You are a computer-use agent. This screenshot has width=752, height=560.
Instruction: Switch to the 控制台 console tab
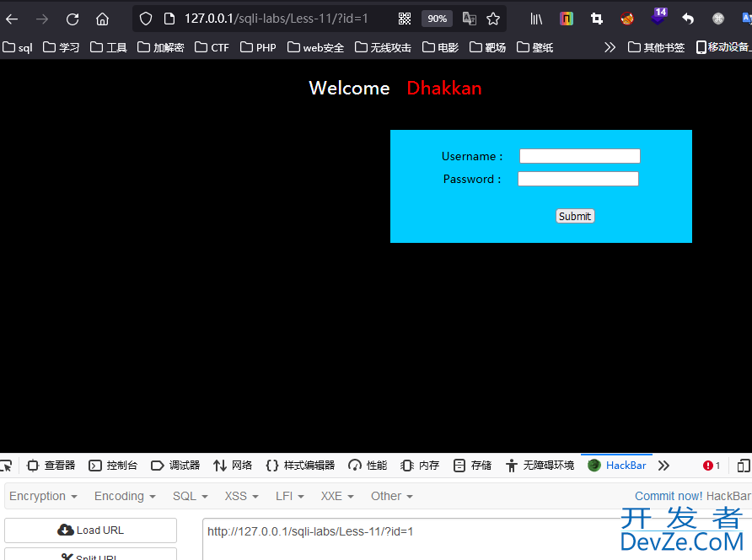click(113, 466)
